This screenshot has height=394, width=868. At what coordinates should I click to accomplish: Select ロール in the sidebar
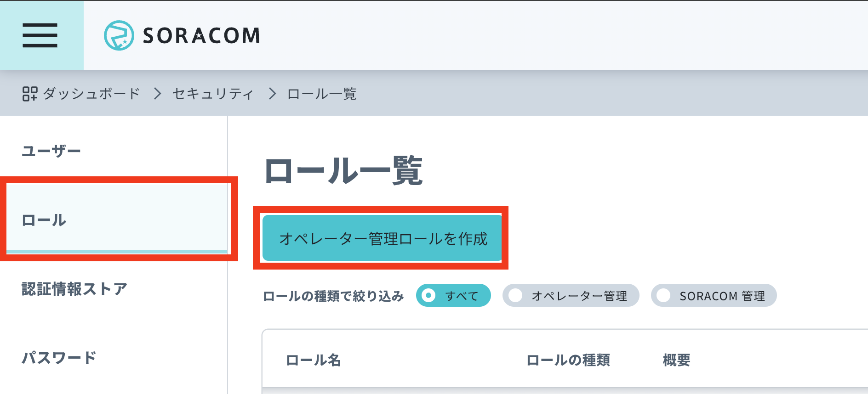(45, 220)
